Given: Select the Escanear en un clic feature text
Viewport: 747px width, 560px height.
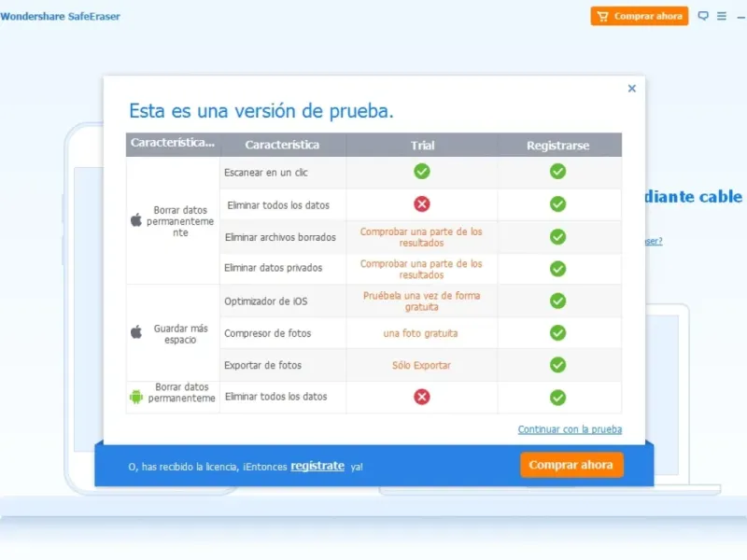Looking at the screenshot, I should tap(266, 173).
